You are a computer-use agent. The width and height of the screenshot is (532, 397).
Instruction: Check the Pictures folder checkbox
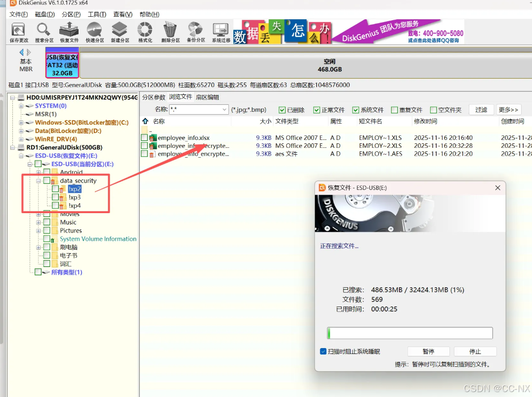coord(47,230)
